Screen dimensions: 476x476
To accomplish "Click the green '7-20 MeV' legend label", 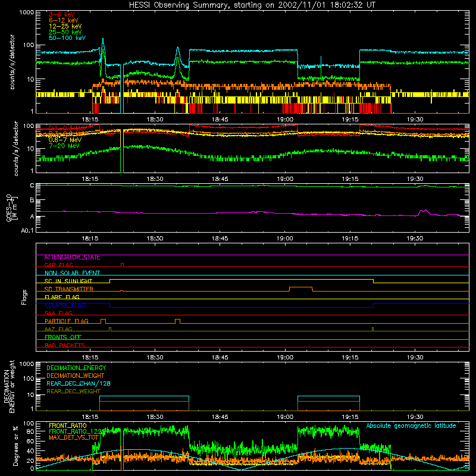I will (x=64, y=146).
